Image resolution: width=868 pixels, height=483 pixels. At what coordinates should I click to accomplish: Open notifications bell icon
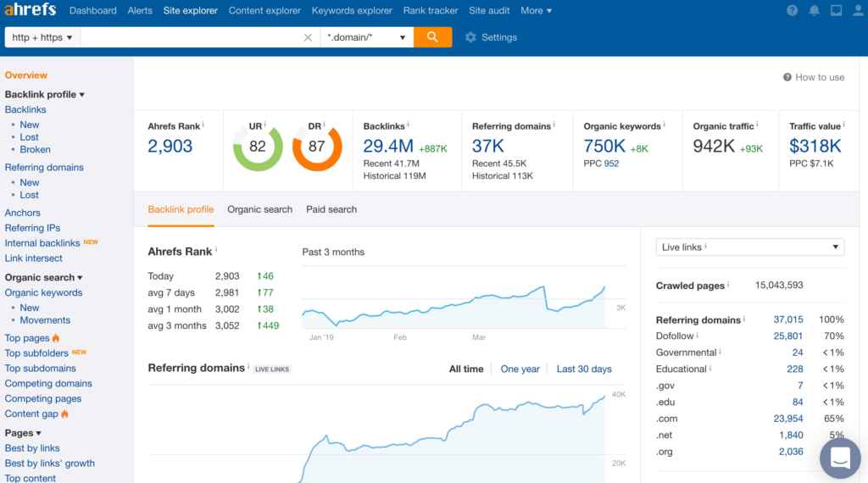[814, 10]
